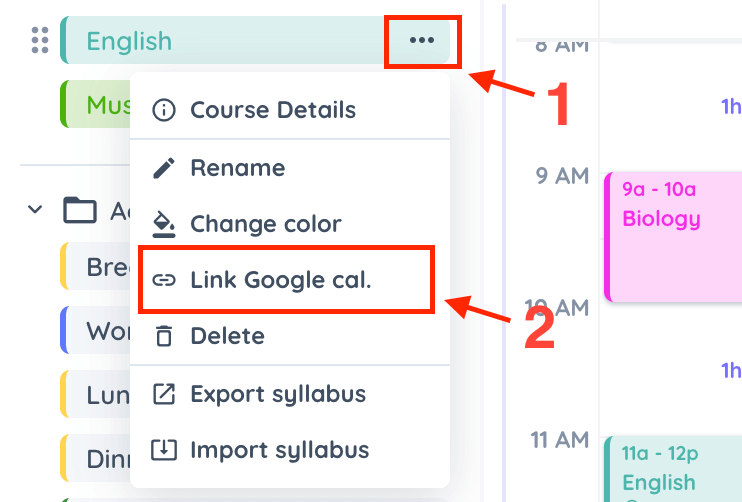
Task: Click the Import syllabus download icon
Action: pos(164,450)
